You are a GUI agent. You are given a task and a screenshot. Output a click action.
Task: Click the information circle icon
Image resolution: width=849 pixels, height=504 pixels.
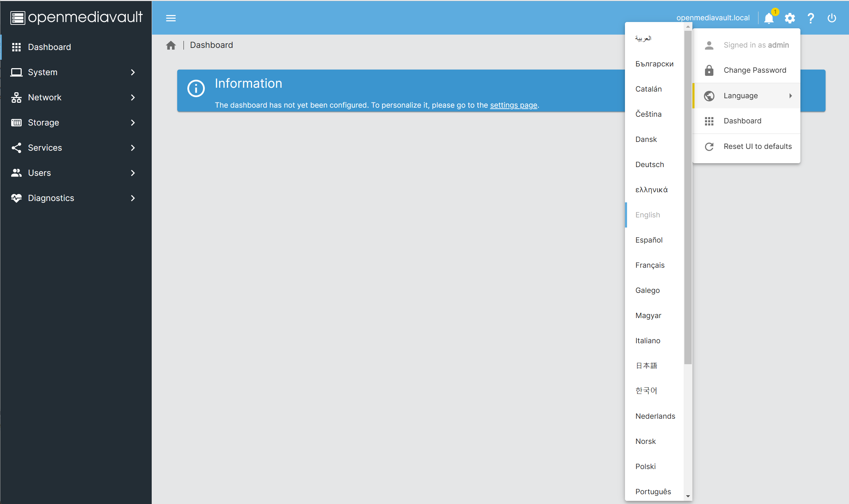pyautogui.click(x=196, y=88)
